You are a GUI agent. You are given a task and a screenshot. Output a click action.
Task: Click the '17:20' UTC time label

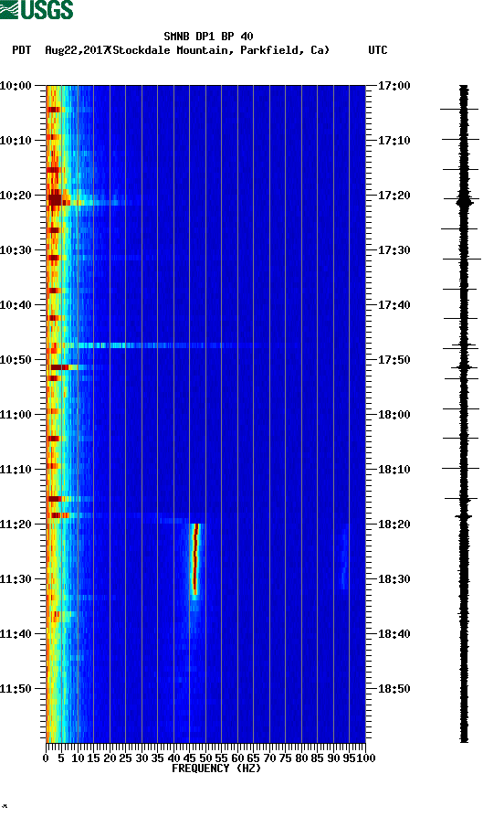[x=394, y=196]
